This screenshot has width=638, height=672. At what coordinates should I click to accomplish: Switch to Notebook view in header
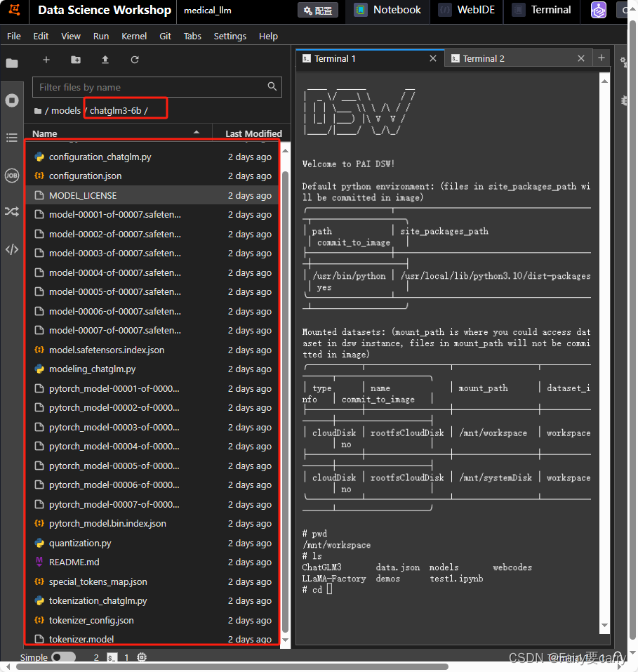tap(388, 10)
